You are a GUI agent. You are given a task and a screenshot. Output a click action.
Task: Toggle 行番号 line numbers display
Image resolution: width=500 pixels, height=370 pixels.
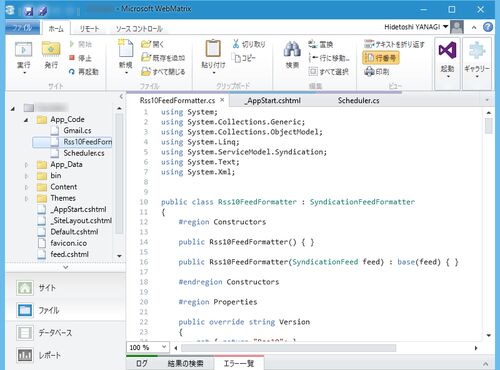pos(380,58)
